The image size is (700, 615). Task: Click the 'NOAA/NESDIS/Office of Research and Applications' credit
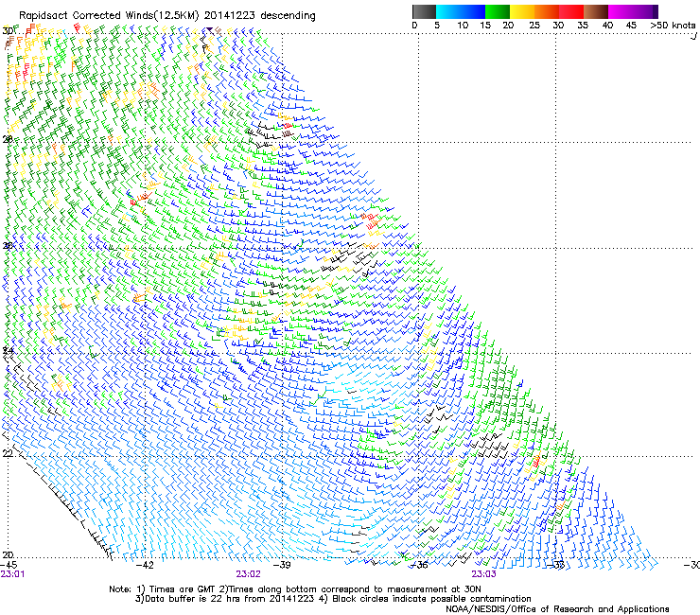coord(557,609)
